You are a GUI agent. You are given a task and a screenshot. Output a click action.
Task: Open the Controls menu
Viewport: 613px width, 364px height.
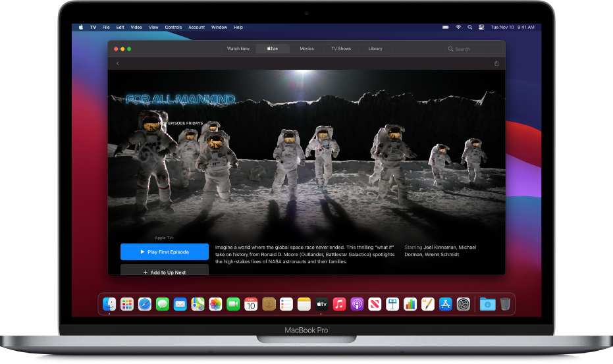tap(173, 28)
